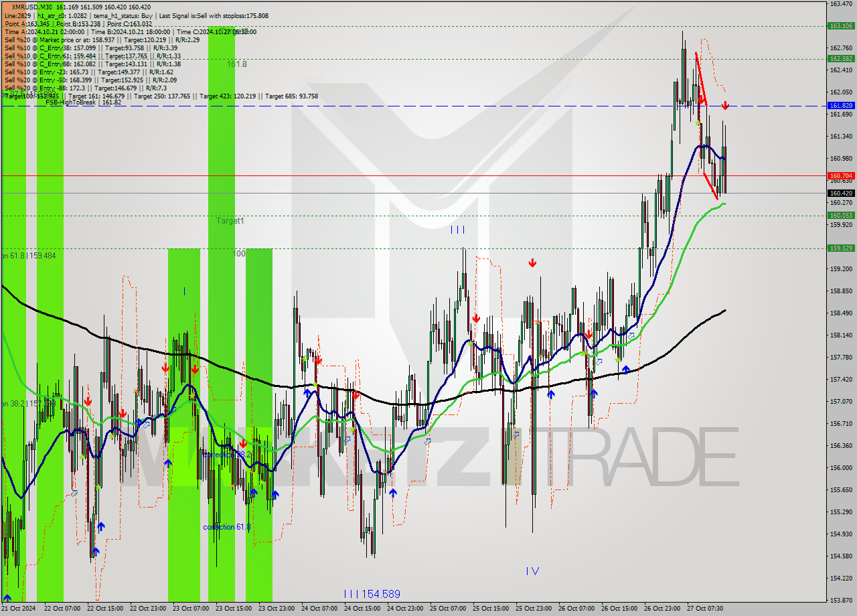Image resolution: width=857 pixels, height=616 pixels.
Task: Click the '26 Oct 07:00' time label
Action: (x=576, y=609)
